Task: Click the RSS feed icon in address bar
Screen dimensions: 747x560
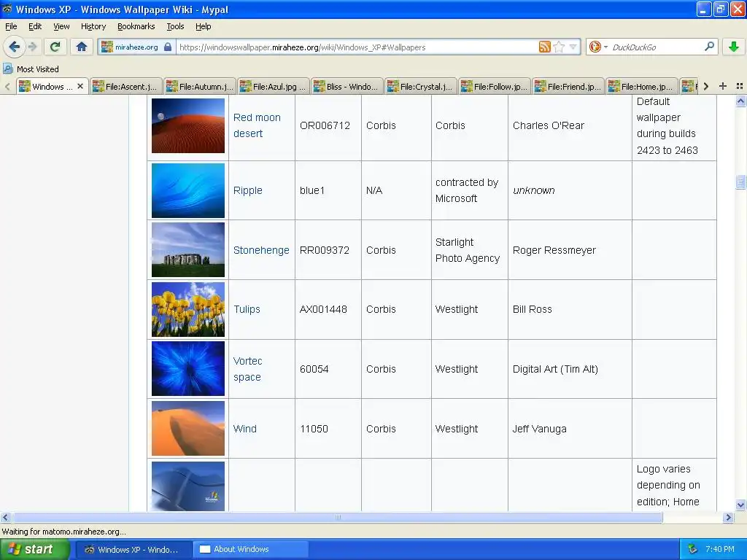Action: [544, 47]
